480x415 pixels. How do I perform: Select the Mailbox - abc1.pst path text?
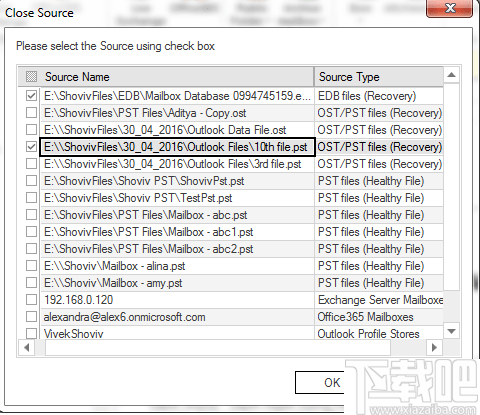[x=148, y=232]
